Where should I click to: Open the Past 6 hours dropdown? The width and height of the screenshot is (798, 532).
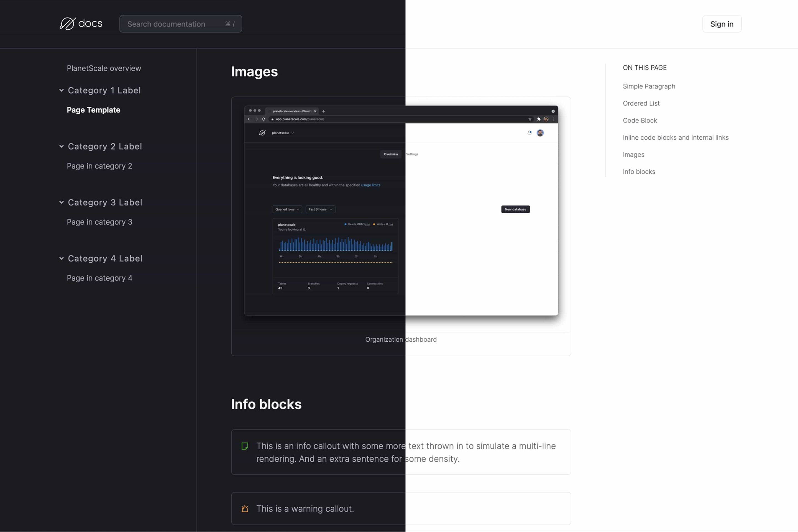pos(320,209)
